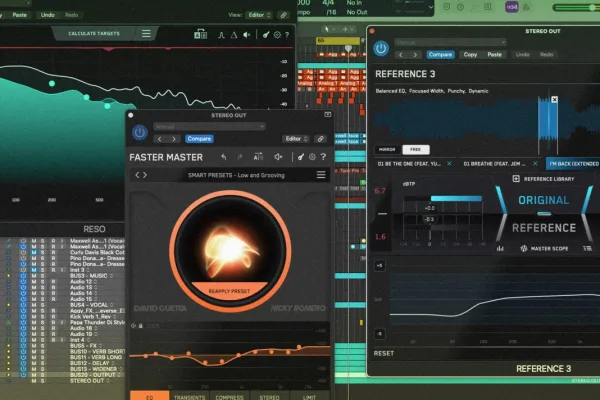Image resolution: width=600 pixels, height=400 pixels.
Task: Open the Compress tab in Faster Master
Action: (x=229, y=396)
